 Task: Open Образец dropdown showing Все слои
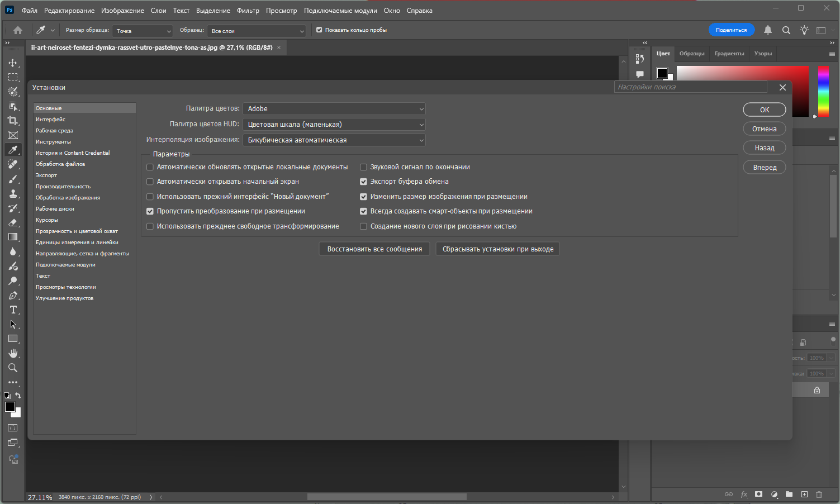click(x=257, y=31)
